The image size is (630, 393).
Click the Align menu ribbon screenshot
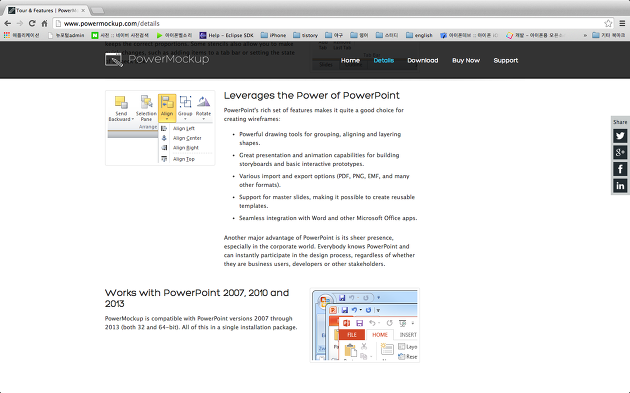160,128
